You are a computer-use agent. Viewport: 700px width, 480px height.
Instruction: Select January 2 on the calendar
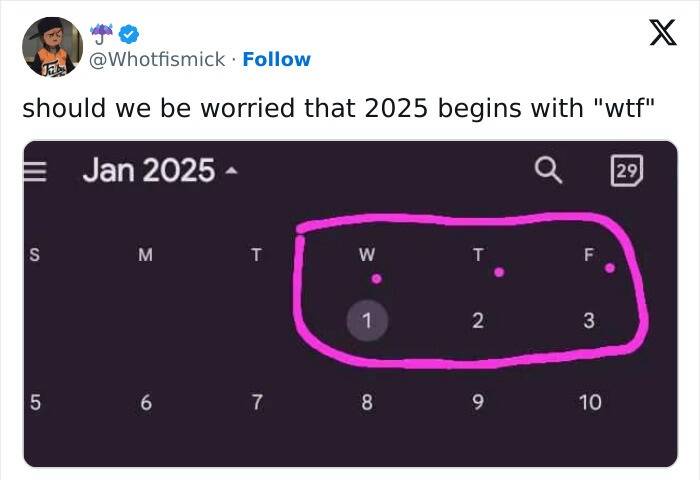[x=477, y=321]
